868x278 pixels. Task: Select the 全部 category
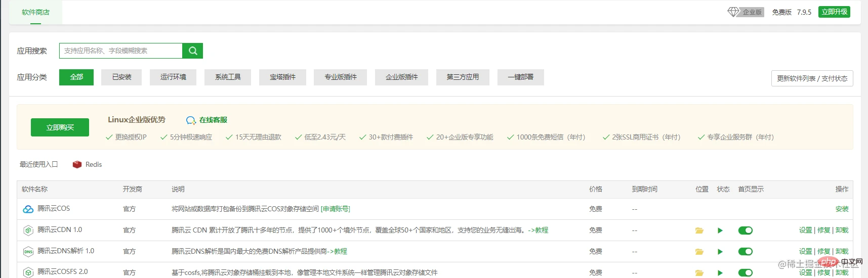[76, 77]
